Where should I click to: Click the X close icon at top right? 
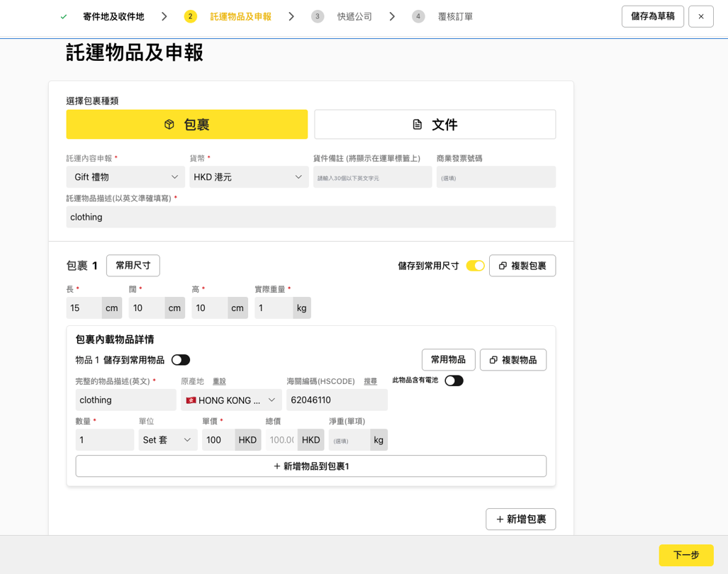pos(700,16)
